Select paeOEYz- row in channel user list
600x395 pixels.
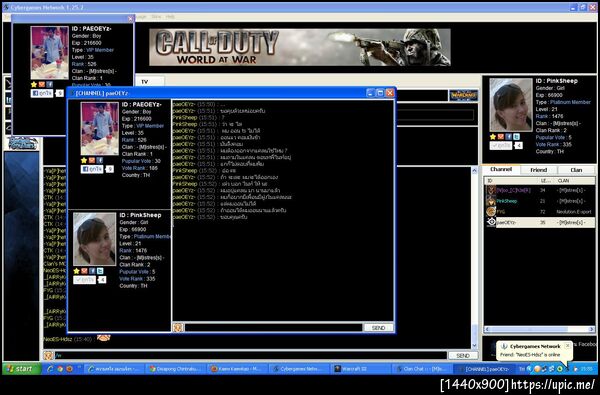pos(540,222)
